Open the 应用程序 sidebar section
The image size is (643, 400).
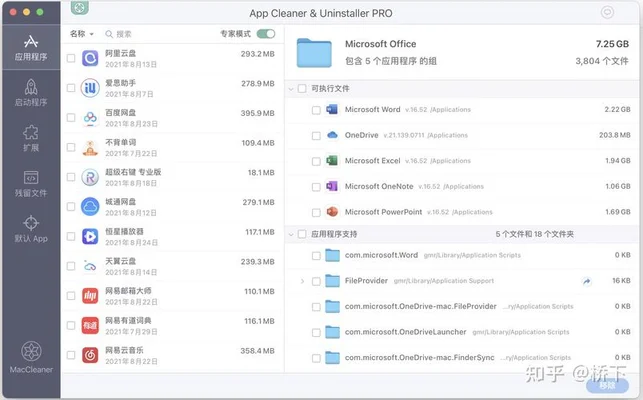click(31, 47)
